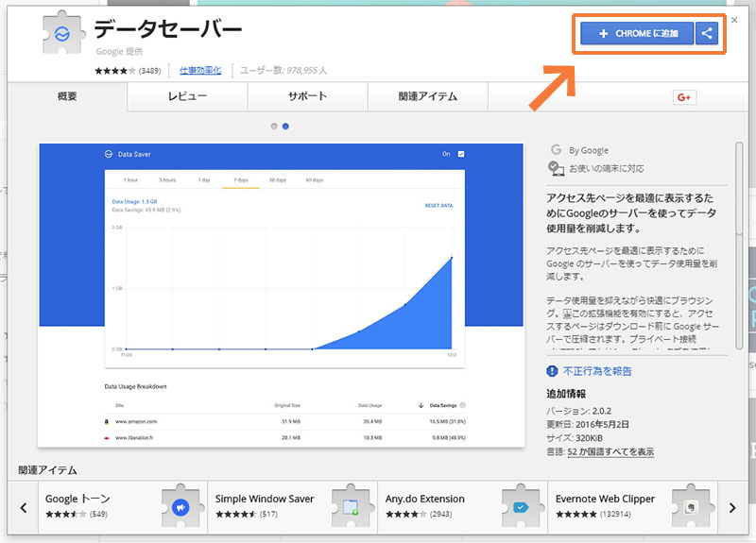Select the first screenshot carousel dot

pos(274,127)
